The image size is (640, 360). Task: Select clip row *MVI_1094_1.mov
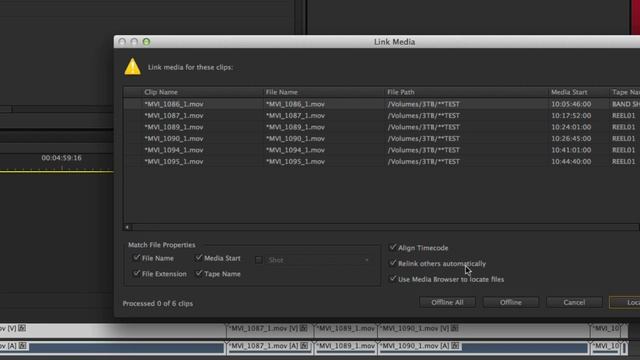[382, 150]
